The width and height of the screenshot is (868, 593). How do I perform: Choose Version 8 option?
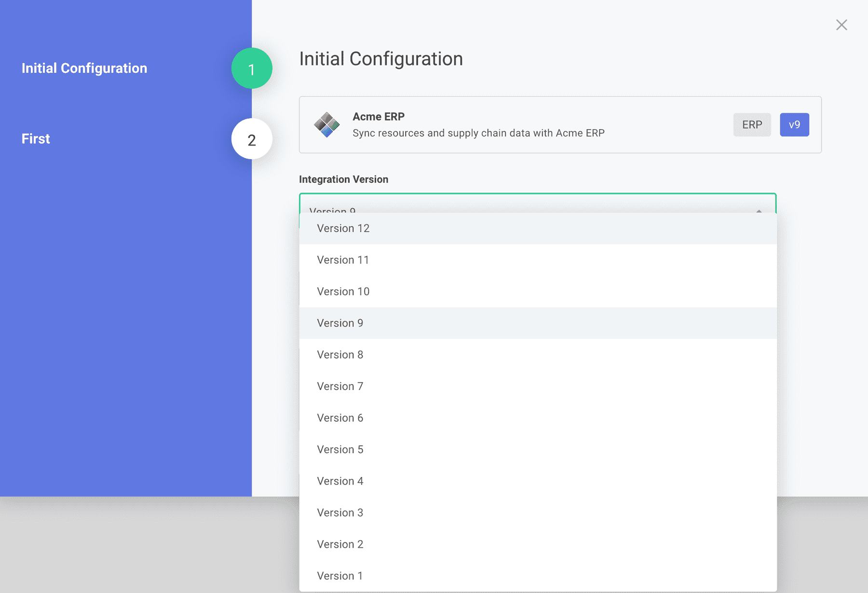coord(538,355)
